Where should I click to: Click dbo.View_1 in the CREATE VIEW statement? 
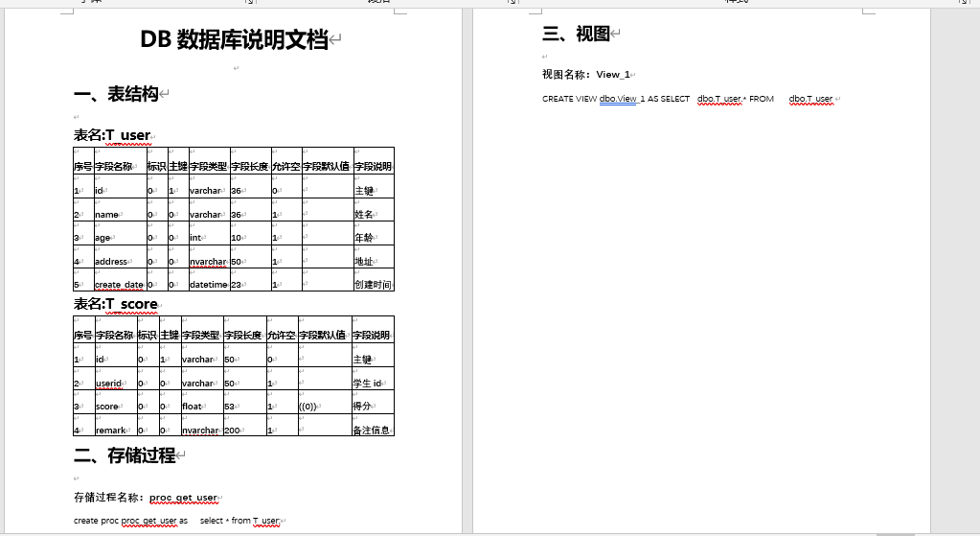[622, 99]
